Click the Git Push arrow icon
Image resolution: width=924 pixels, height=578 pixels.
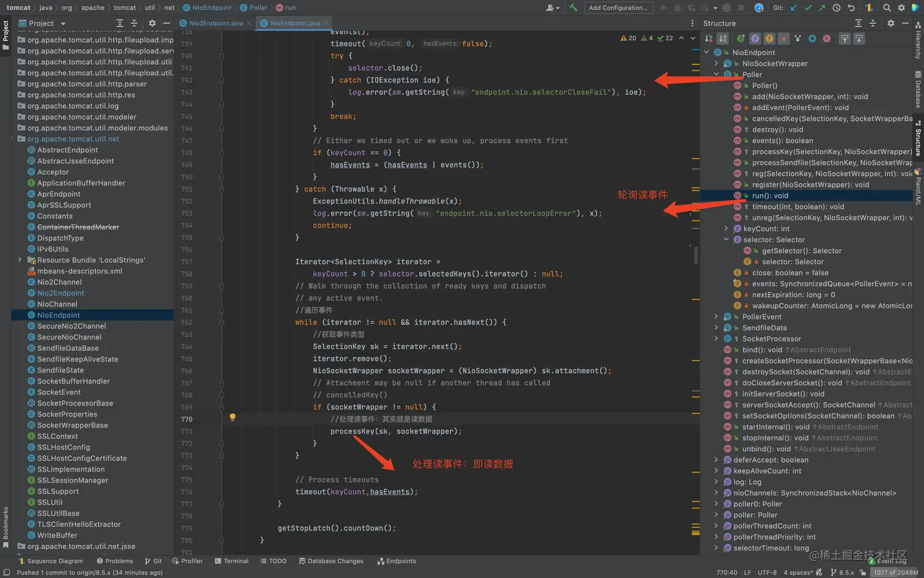coord(822,8)
